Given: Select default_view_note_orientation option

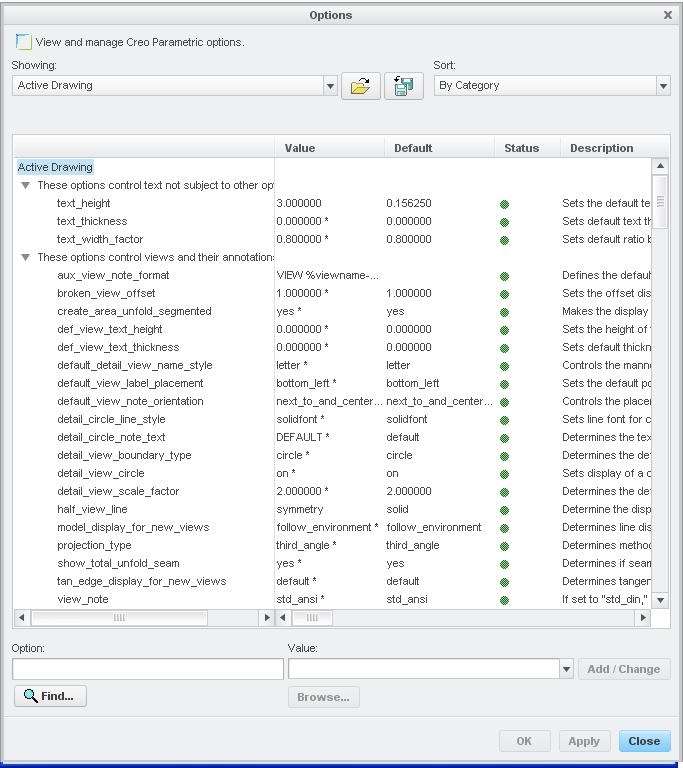Looking at the screenshot, I should point(130,402).
